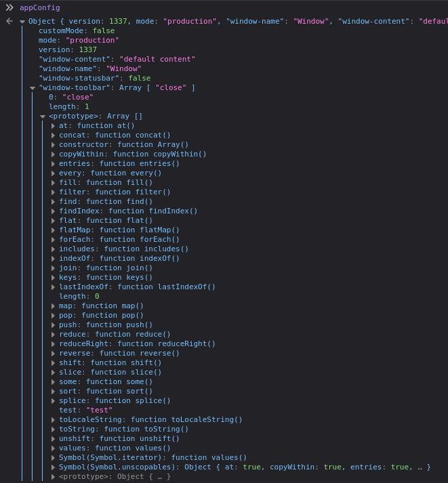Expand the concat function entry
Screen dimensions: 448x483
pyautogui.click(x=53, y=135)
